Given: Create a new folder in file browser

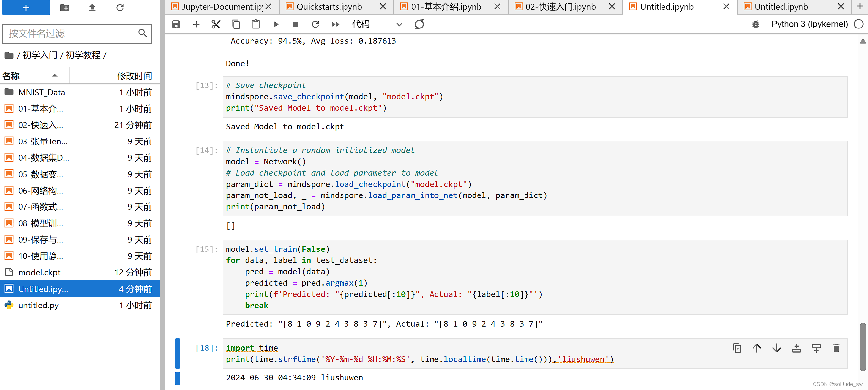Looking at the screenshot, I should [64, 7].
